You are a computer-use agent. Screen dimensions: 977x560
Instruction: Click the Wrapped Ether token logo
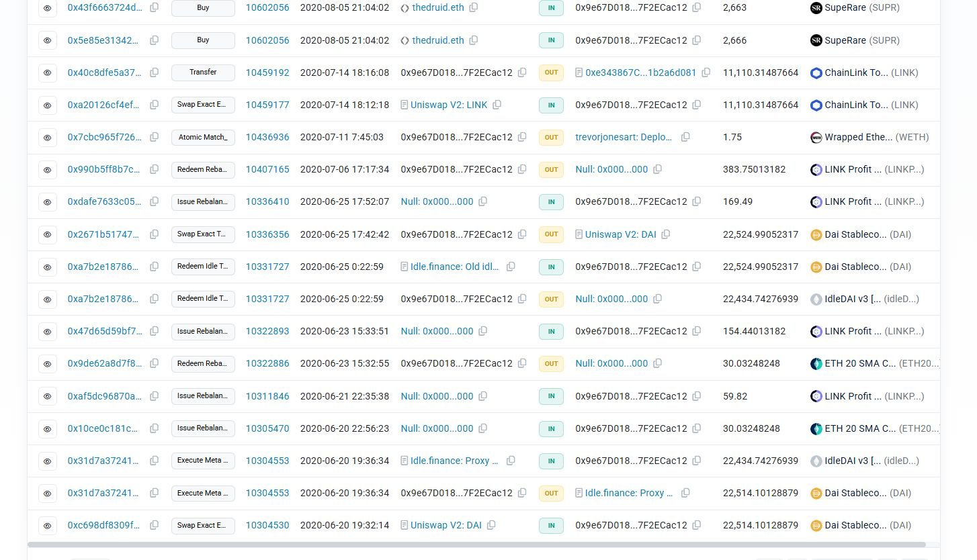coord(816,138)
